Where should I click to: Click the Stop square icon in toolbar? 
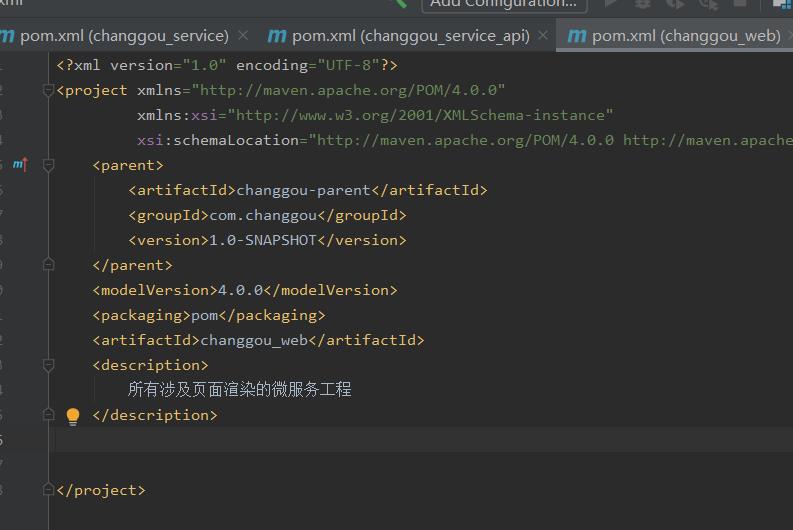740,3
